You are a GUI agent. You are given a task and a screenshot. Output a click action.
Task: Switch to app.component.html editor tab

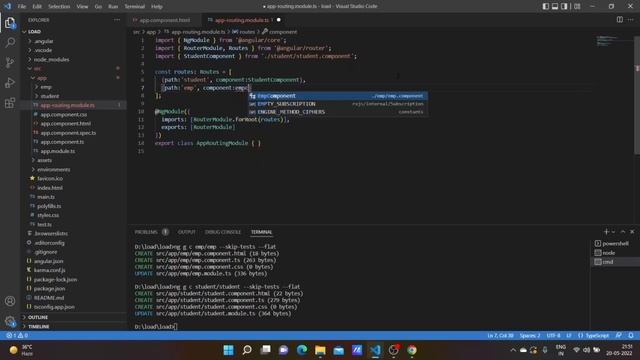(164, 20)
